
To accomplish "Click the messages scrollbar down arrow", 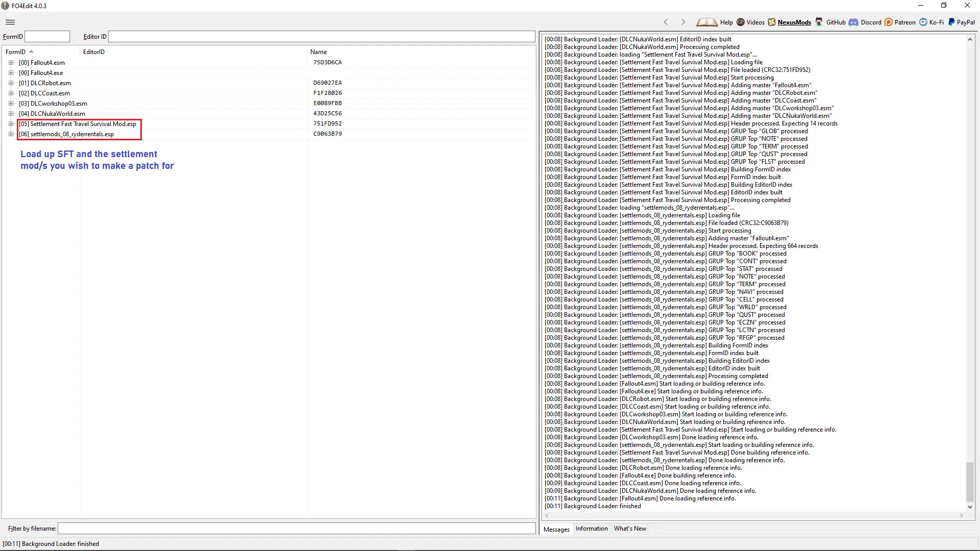I will 970,507.
